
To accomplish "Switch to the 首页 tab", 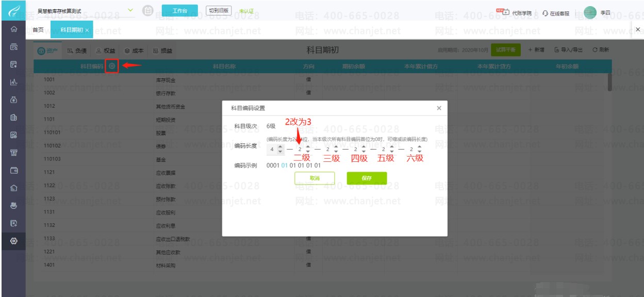I will [38, 30].
